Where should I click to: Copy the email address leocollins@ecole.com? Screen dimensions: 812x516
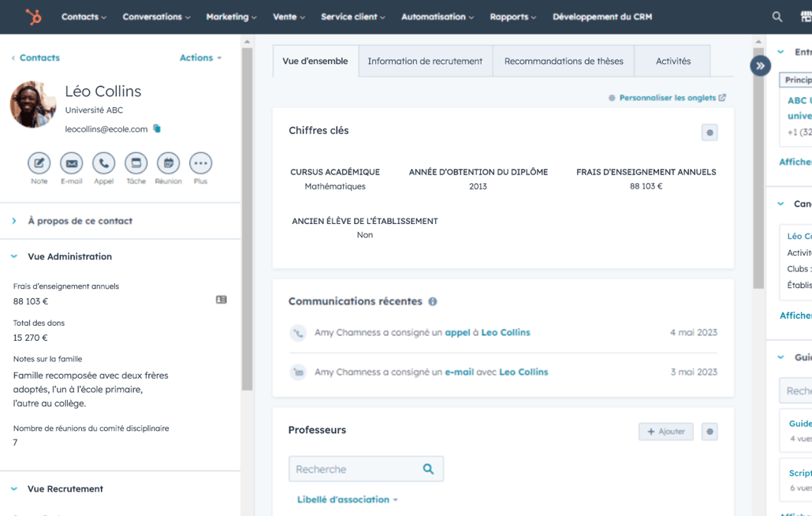pyautogui.click(x=157, y=129)
